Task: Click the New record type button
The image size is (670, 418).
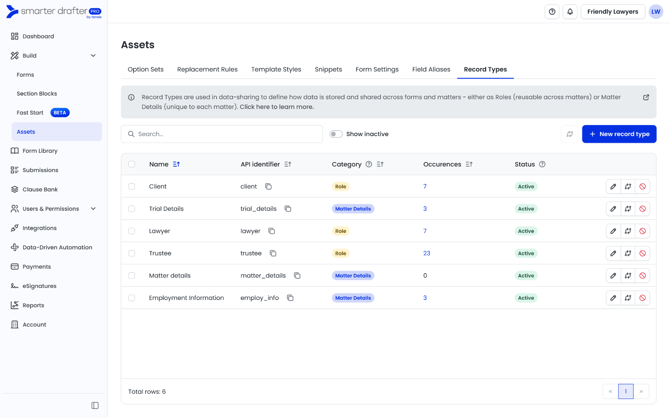Action: pyautogui.click(x=619, y=134)
